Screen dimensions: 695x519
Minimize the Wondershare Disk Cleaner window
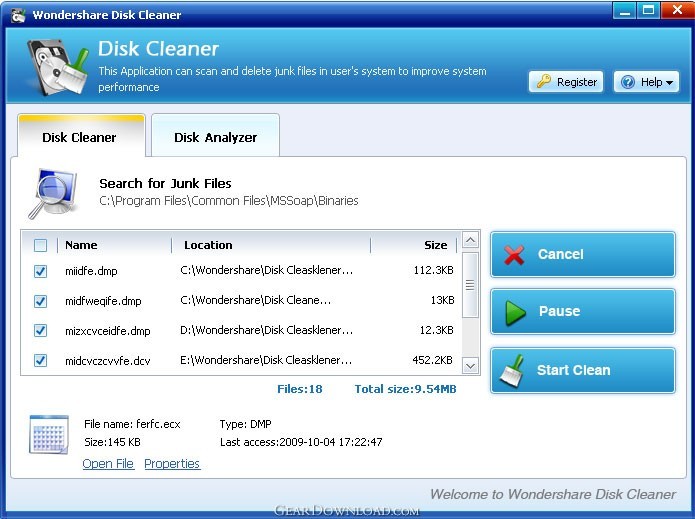(625, 10)
